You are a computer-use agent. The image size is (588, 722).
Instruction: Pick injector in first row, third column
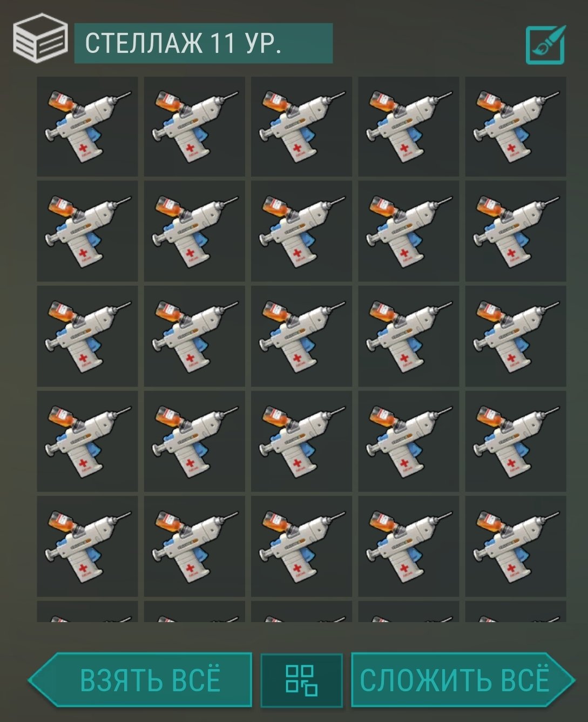point(301,126)
